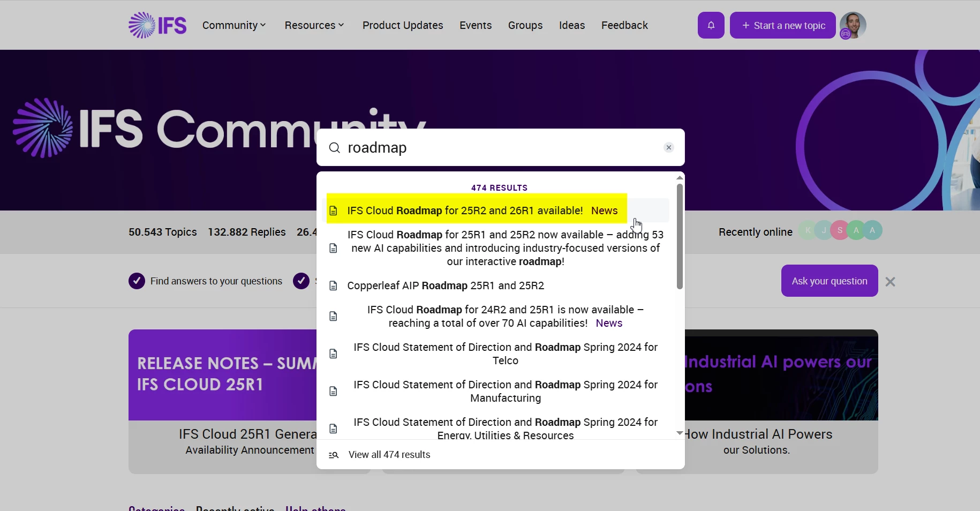Click the view-all search list icon
The width and height of the screenshot is (980, 511).
click(334, 455)
